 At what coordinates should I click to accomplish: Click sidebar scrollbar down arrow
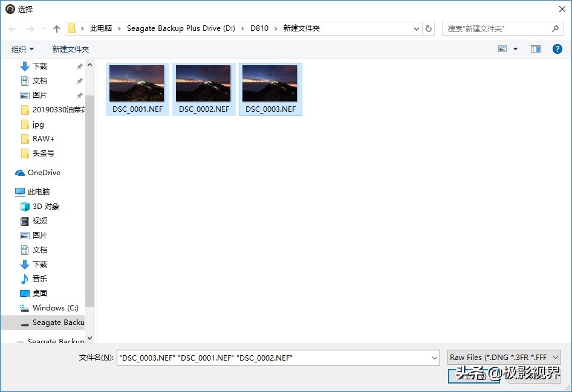pyautogui.click(x=89, y=338)
